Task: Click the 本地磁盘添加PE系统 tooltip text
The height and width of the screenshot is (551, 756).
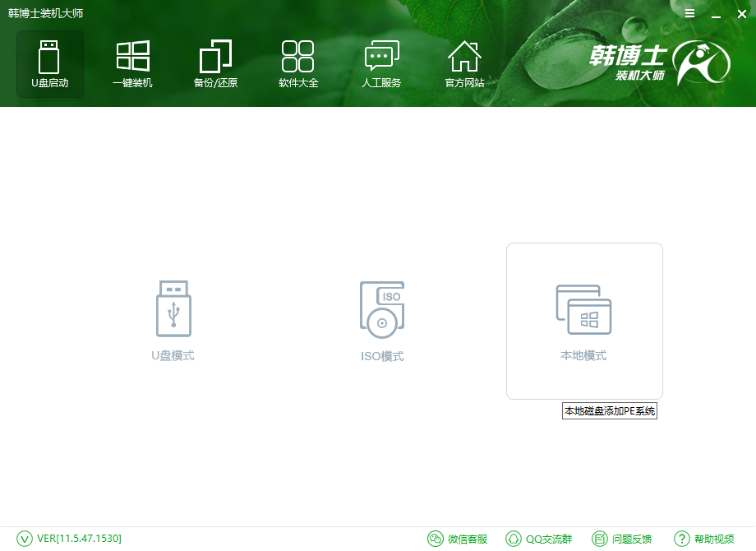Action: (609, 410)
